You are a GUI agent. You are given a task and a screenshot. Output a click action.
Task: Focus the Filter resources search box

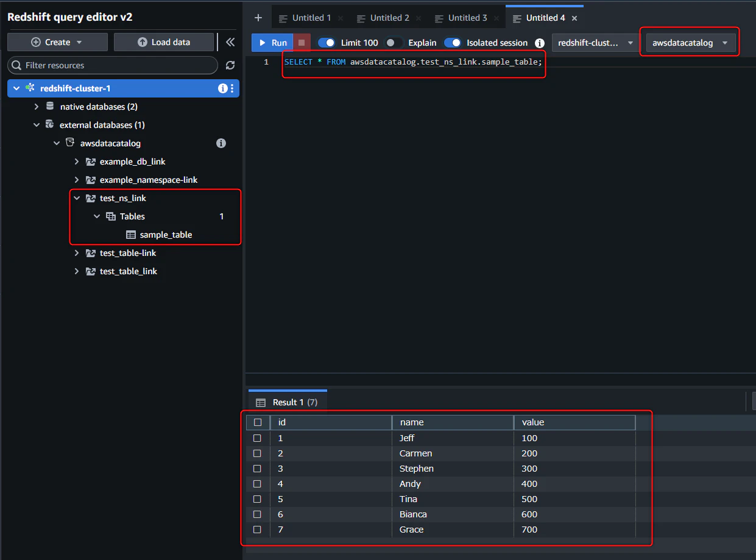[x=113, y=65]
